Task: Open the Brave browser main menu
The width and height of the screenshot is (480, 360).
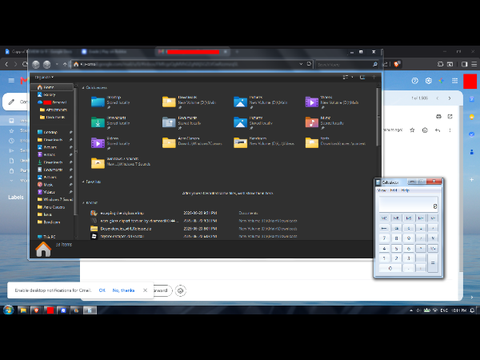Action: [x=474, y=64]
